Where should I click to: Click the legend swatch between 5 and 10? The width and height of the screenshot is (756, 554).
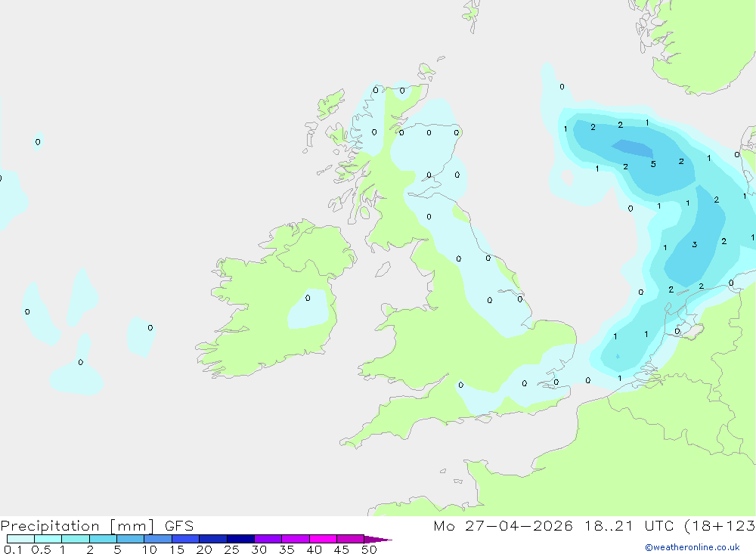click(x=131, y=539)
